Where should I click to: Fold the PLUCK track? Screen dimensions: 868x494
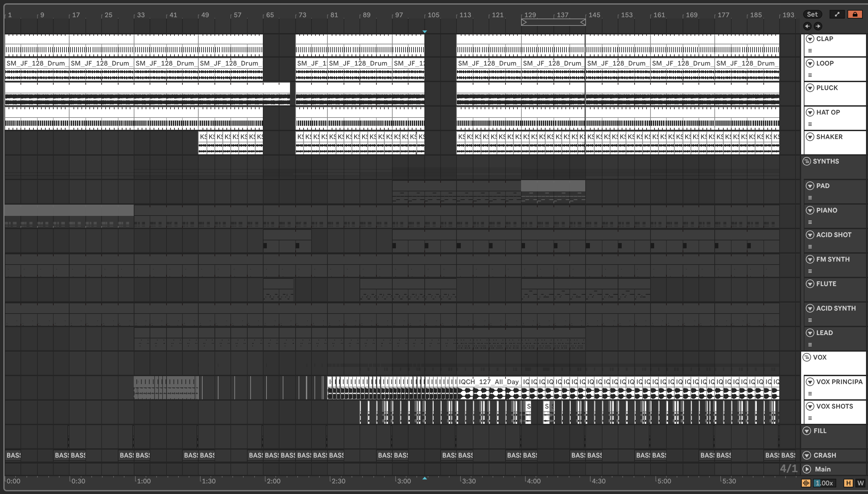pos(810,88)
